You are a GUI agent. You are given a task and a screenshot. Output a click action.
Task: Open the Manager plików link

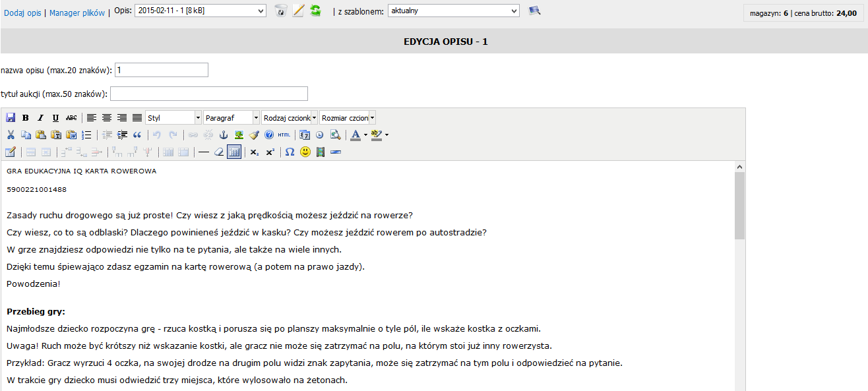(x=77, y=13)
